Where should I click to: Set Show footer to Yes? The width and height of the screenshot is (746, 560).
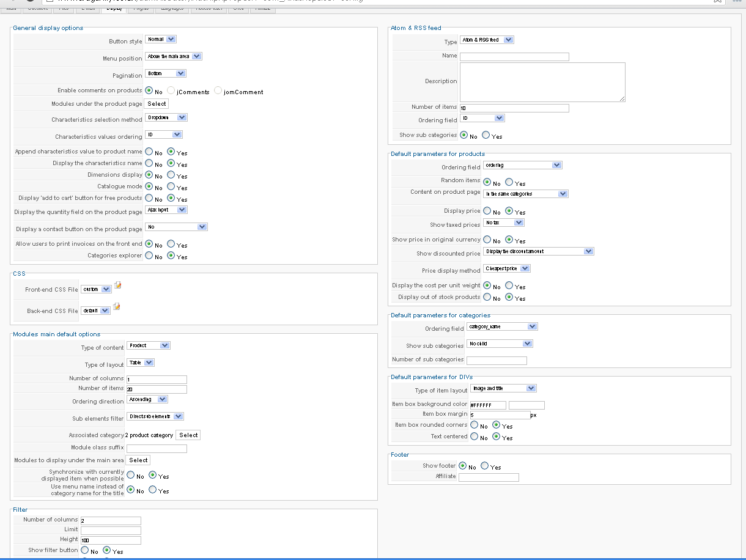485,466
